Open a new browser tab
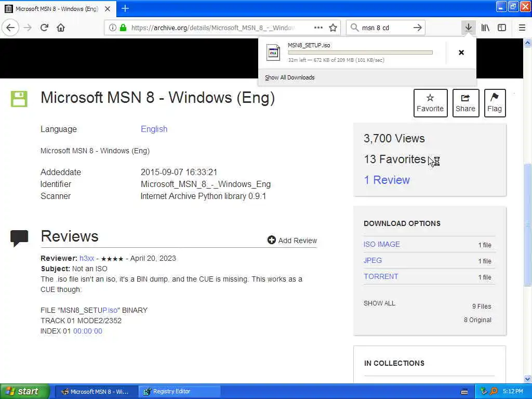 (x=125, y=8)
